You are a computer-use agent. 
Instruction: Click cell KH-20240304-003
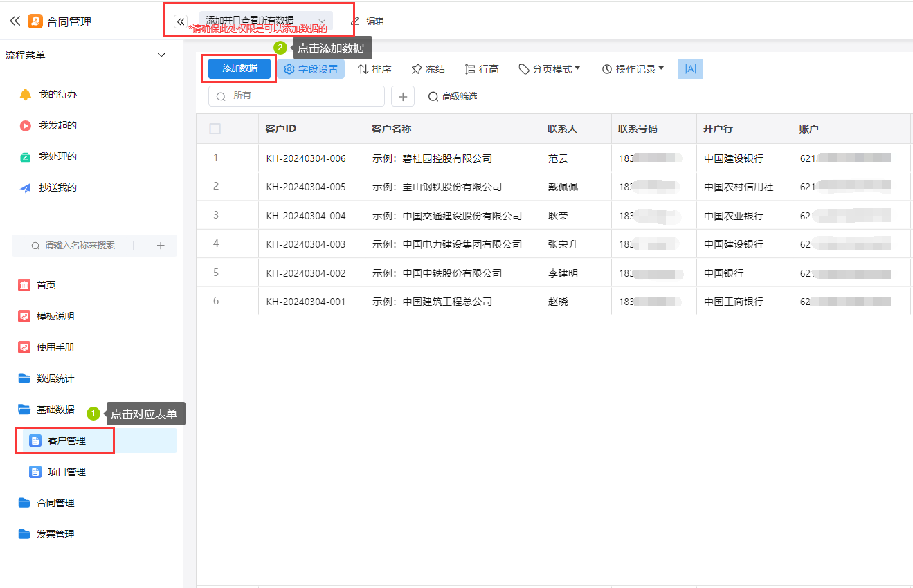(x=311, y=244)
